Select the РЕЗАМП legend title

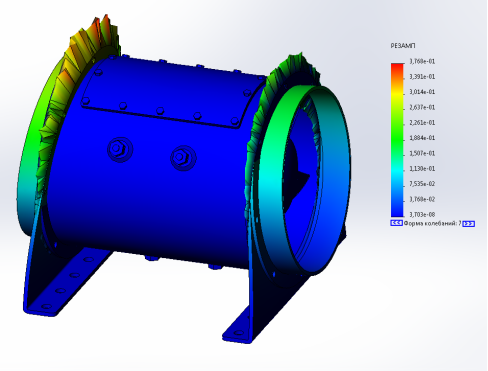[x=403, y=46]
